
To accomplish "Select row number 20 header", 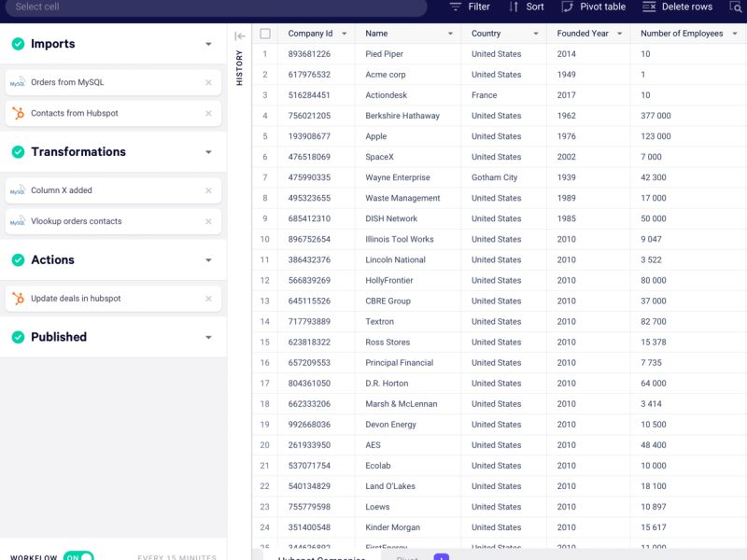I will tap(265, 445).
